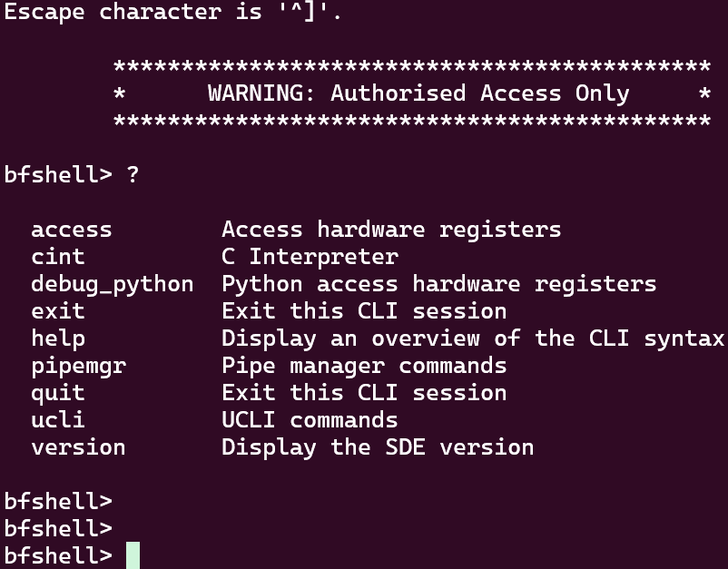Click the blinking cursor block at the last prompt

[x=133, y=555]
